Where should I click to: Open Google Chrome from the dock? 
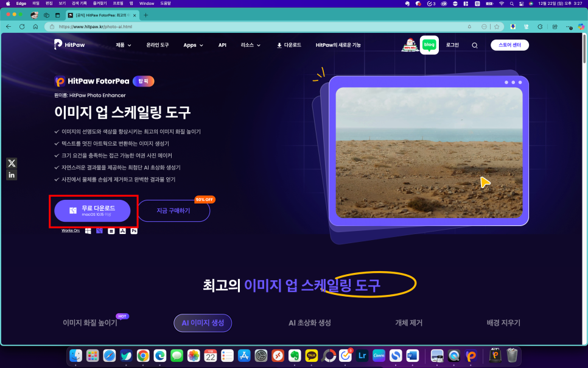coord(143,355)
